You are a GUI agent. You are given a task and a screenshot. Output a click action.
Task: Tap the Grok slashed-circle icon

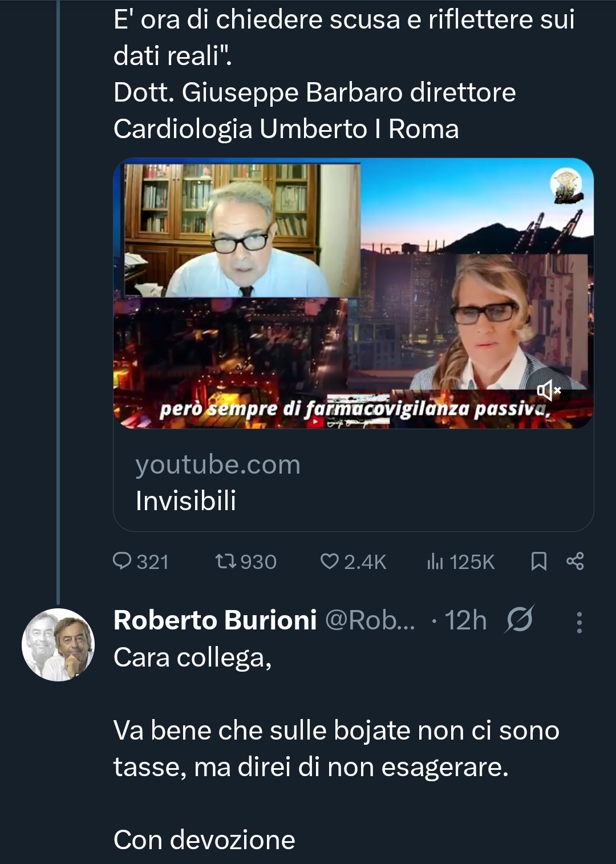pyautogui.click(x=519, y=620)
